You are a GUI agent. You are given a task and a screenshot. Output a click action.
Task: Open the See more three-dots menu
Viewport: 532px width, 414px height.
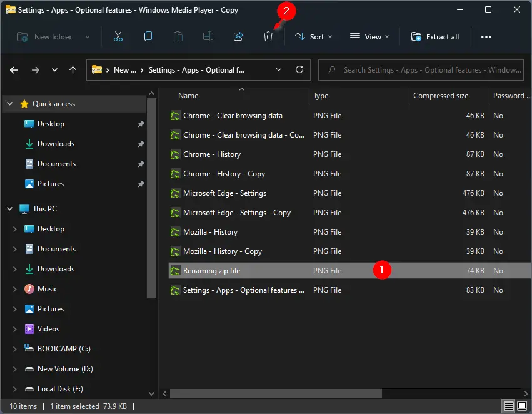pos(486,37)
